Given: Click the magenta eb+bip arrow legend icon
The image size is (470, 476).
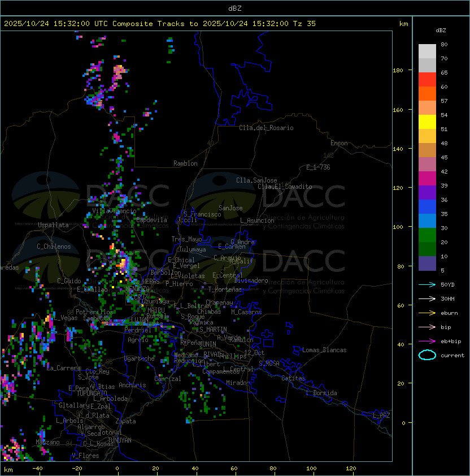Looking at the screenshot, I should coord(427,341).
